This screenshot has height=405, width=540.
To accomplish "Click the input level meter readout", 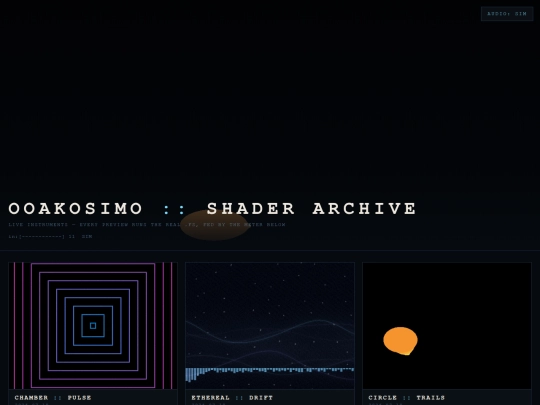I will pyautogui.click(x=50, y=236).
